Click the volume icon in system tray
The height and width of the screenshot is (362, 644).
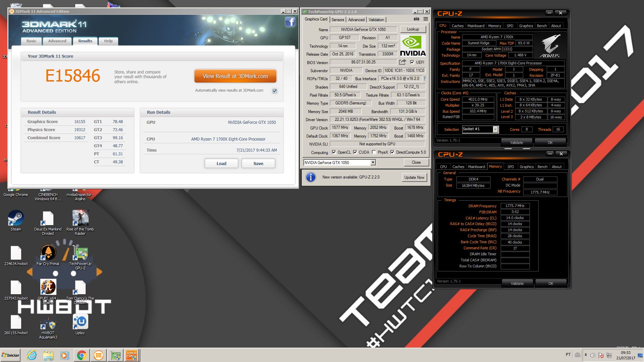[x=593, y=355]
